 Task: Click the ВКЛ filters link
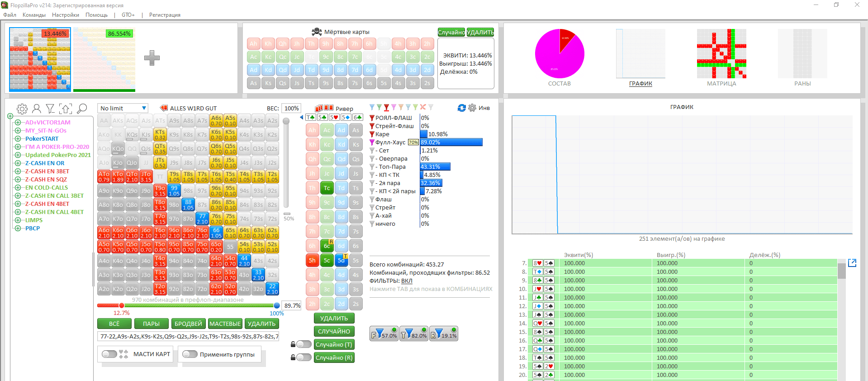[x=406, y=281]
